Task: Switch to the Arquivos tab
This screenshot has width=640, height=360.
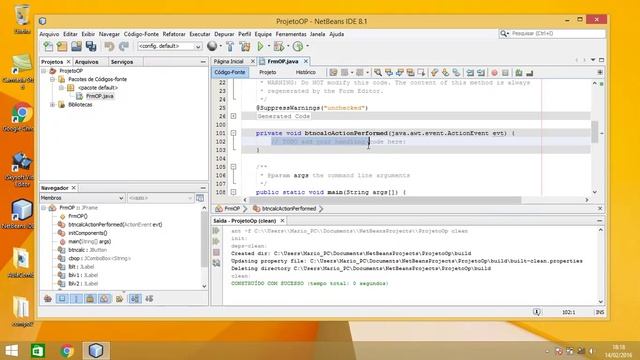Action: click(x=87, y=62)
